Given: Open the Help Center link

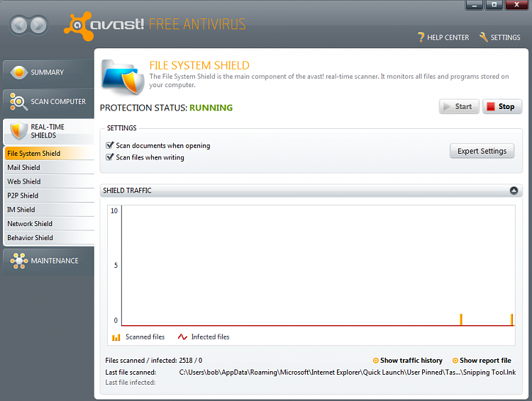Looking at the screenshot, I should pos(443,38).
